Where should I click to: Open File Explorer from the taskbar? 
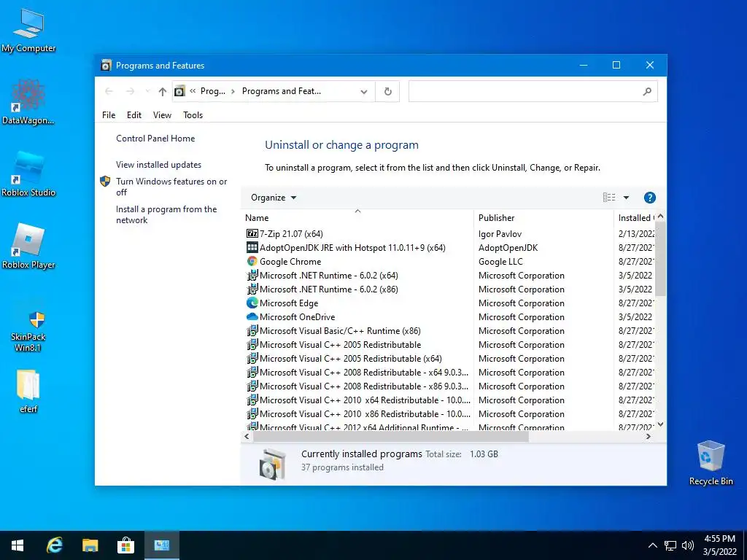tap(90, 545)
